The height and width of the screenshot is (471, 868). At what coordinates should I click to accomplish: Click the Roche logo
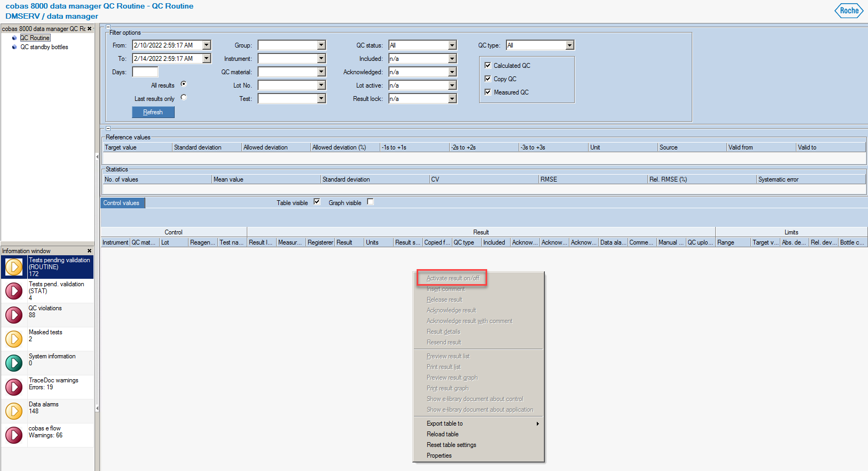tap(849, 11)
